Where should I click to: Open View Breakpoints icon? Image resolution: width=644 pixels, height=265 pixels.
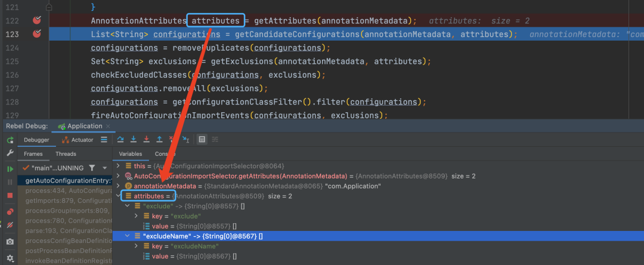point(10,212)
